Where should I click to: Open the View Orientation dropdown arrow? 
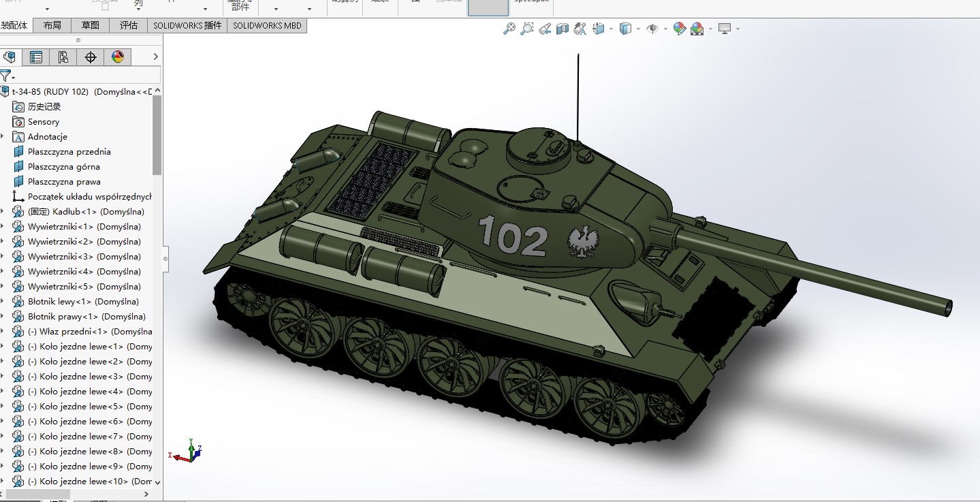coord(611,29)
